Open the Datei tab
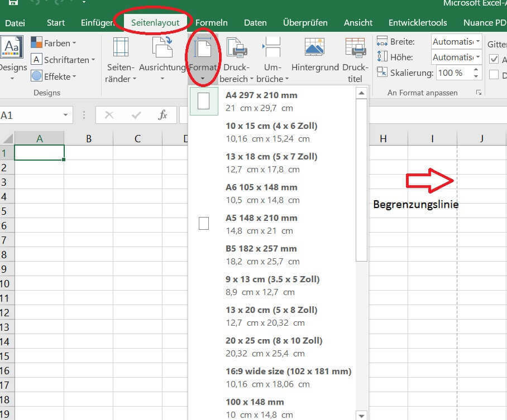The image size is (507, 420). tap(15, 23)
